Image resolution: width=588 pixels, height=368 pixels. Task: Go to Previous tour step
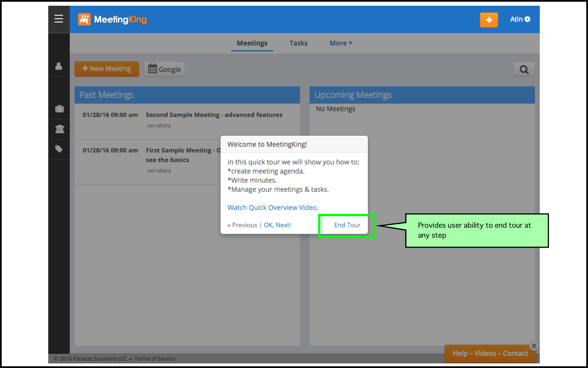pos(242,225)
